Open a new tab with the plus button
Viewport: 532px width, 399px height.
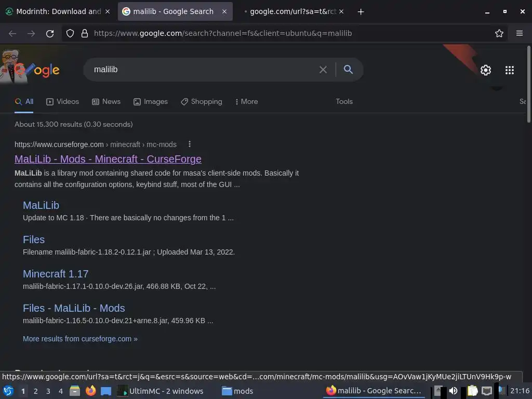tap(361, 12)
